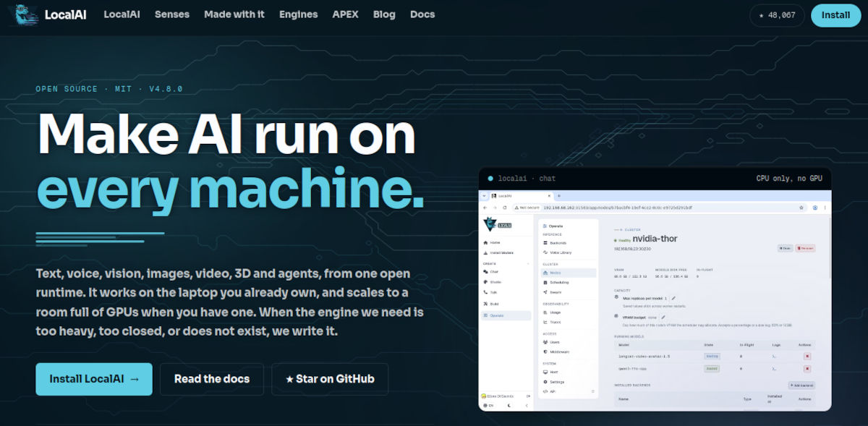Click the Host icon in demo submenu
Image resolution: width=868 pixels, height=426 pixels.
click(545, 372)
